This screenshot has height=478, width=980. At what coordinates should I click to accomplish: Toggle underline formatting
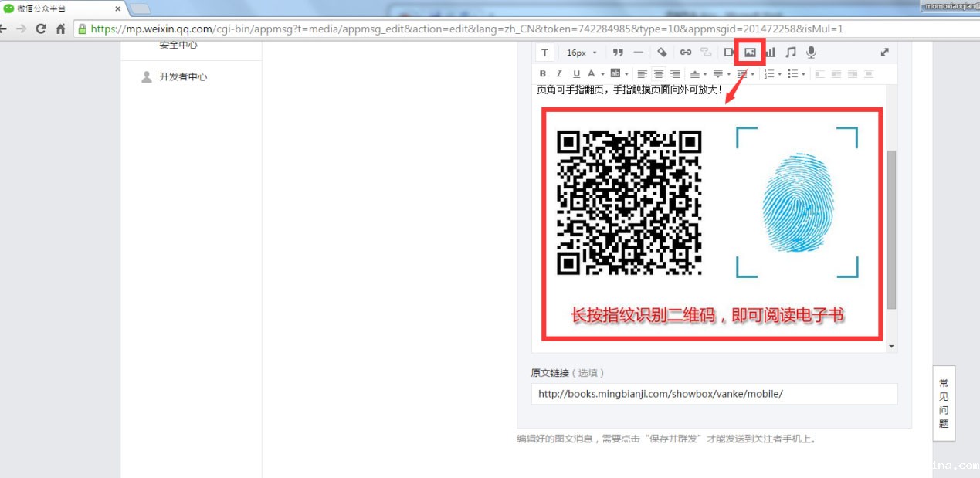(576, 74)
